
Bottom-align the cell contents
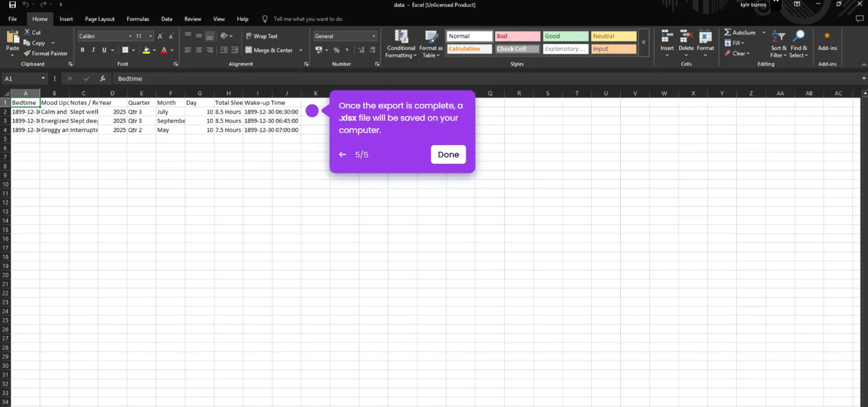(210, 36)
